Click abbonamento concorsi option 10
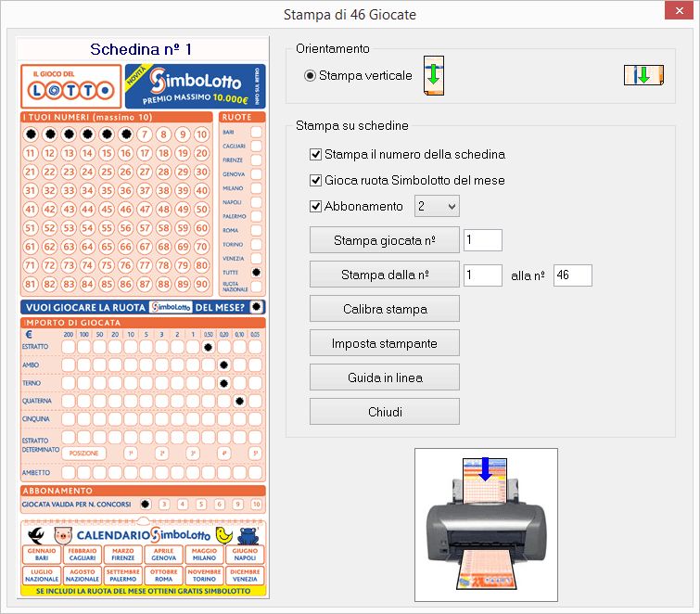The height and width of the screenshot is (614, 700). 256,505
